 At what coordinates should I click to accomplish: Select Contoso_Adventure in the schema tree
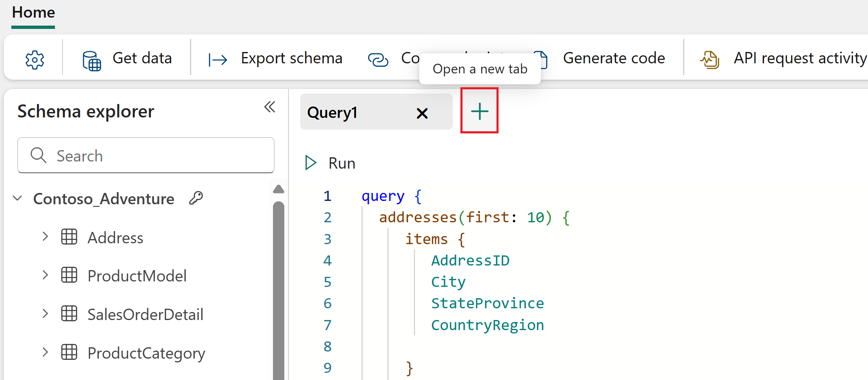point(104,198)
